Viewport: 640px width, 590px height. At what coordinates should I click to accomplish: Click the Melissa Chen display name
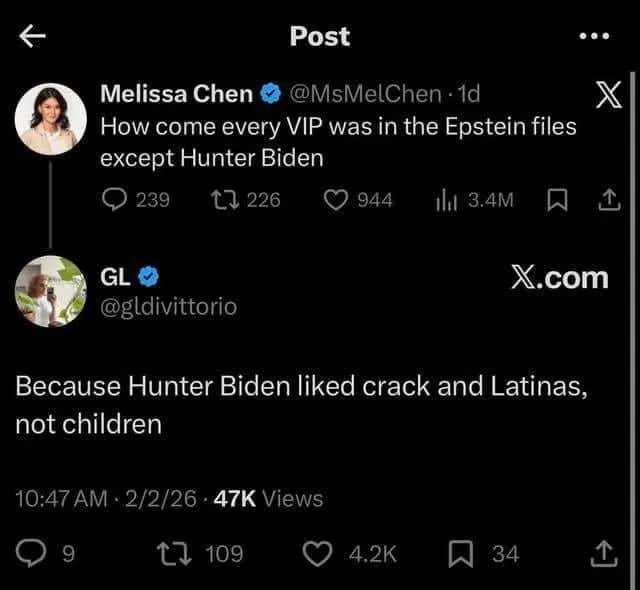click(177, 94)
